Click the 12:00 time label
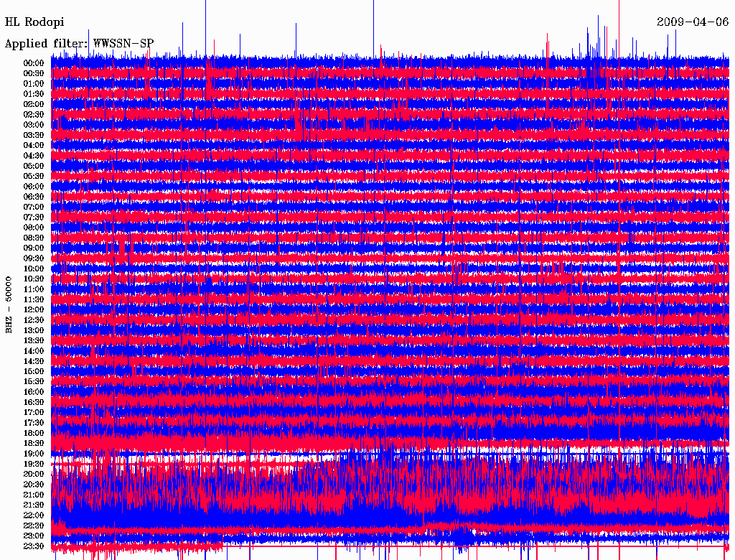Image resolution: width=735 pixels, height=560 pixels. pyautogui.click(x=34, y=309)
